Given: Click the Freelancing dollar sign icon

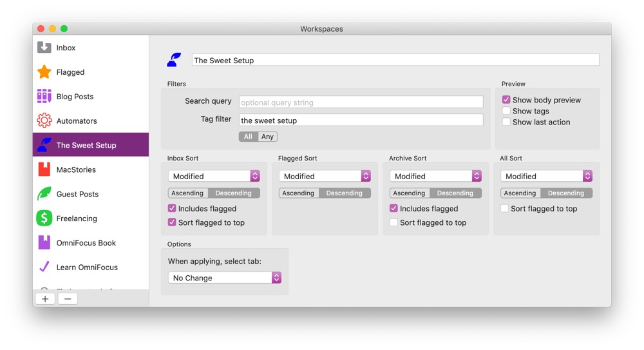Looking at the screenshot, I should pyautogui.click(x=44, y=218).
